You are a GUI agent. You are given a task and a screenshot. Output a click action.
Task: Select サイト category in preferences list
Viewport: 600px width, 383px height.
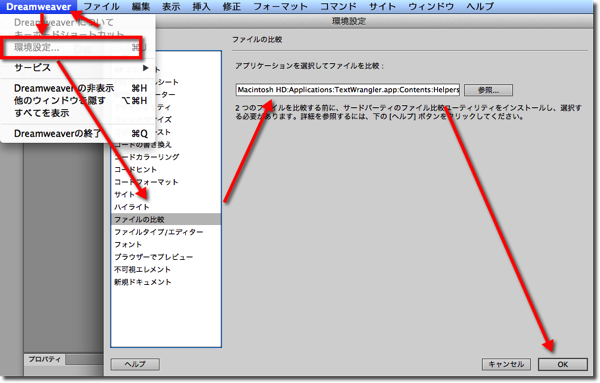166,194
